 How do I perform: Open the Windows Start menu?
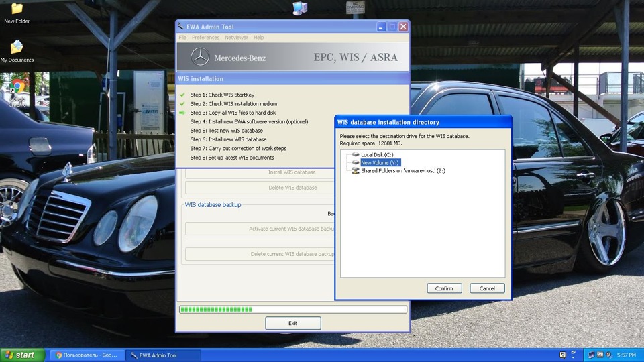click(22, 355)
